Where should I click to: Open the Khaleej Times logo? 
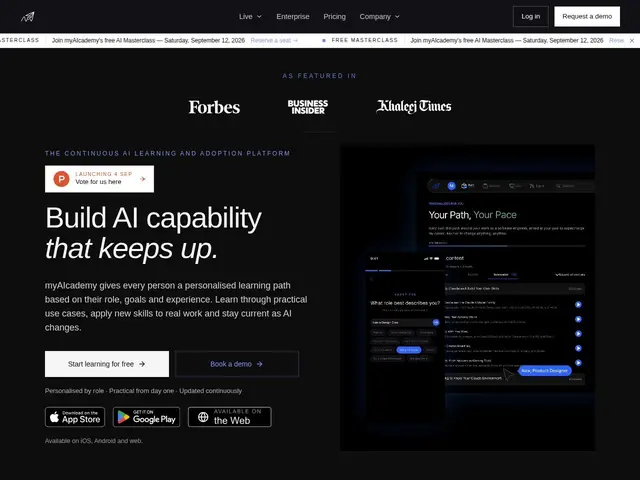(x=414, y=107)
